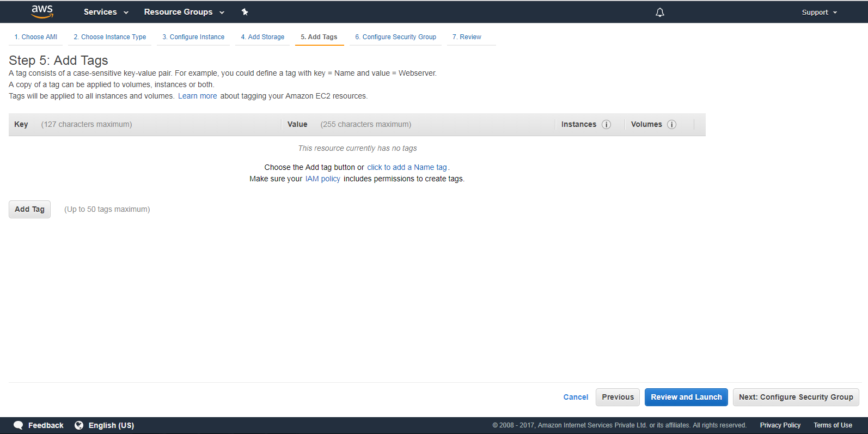The image size is (868, 434).
Task: Open the Support dropdown menu
Action: click(819, 12)
